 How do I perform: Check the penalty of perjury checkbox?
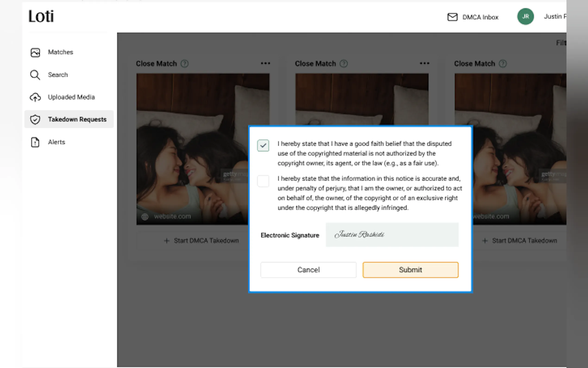click(x=263, y=181)
